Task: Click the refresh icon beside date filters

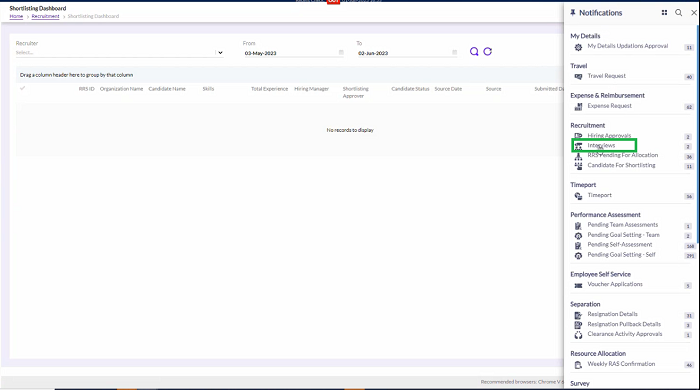Action: [x=488, y=52]
